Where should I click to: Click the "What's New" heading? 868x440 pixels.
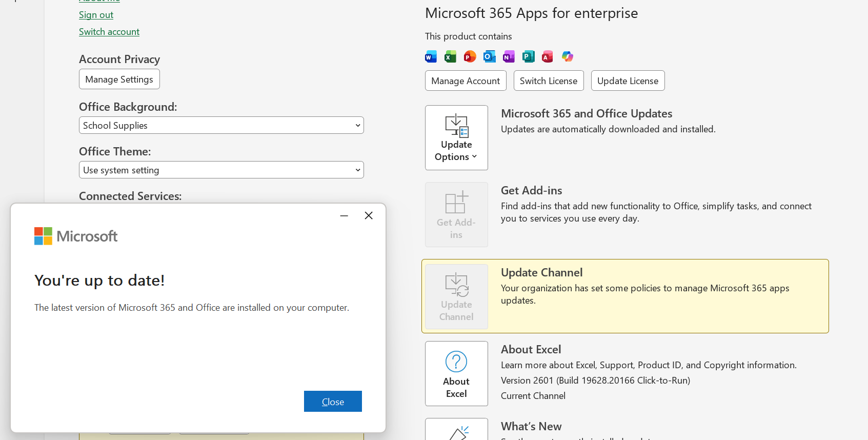click(531, 426)
